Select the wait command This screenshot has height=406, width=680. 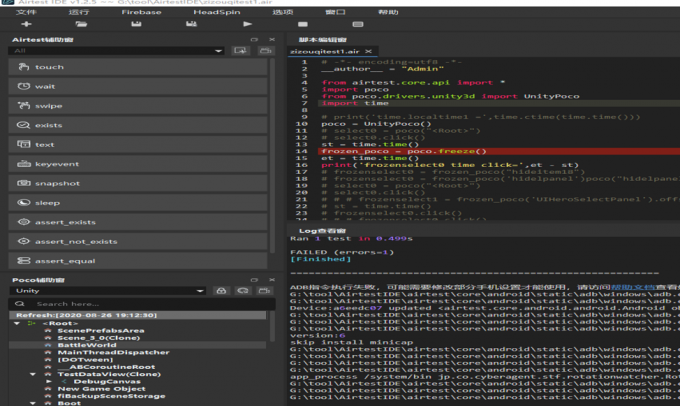click(x=138, y=86)
